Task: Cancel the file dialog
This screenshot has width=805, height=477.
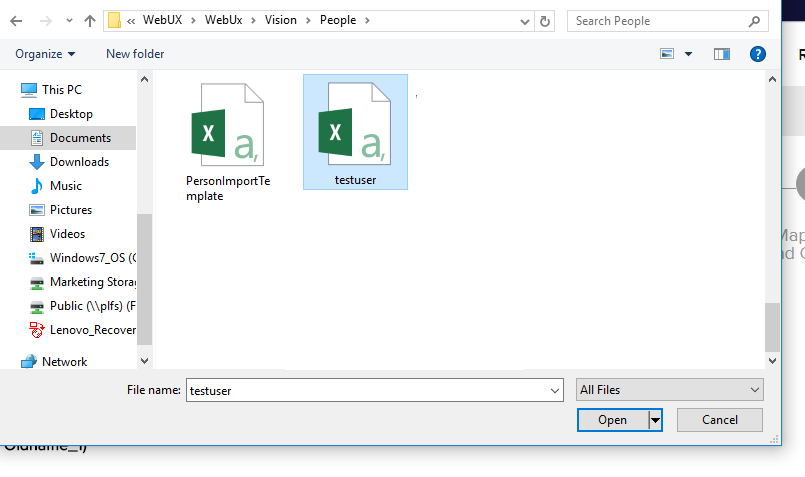Action: pos(719,420)
